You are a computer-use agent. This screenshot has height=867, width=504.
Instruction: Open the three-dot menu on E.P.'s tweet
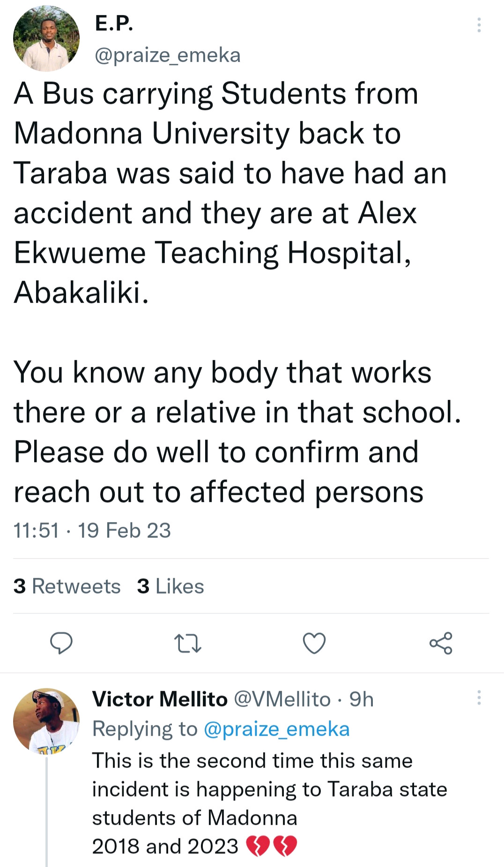click(x=479, y=25)
